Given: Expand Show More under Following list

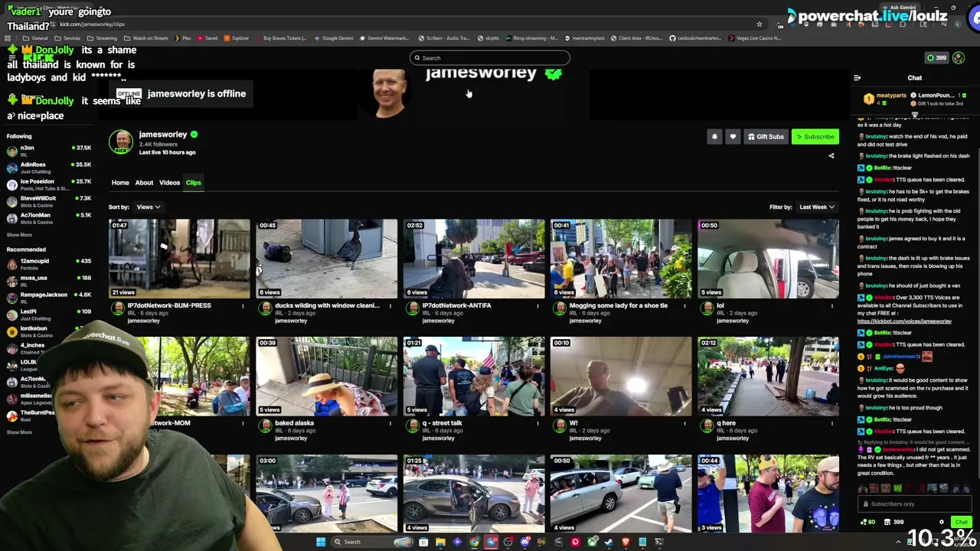Looking at the screenshot, I should click(19, 235).
